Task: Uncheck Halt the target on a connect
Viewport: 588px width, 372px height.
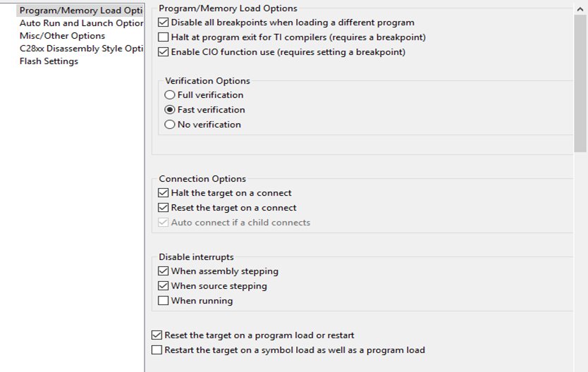Action: (164, 193)
